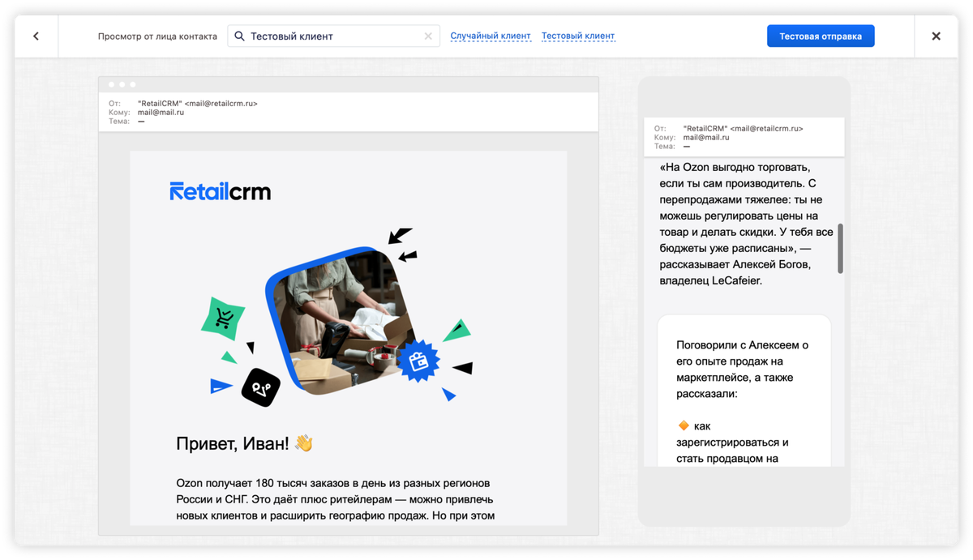Click the 'Тема:' label in the mobile preview

(x=665, y=147)
